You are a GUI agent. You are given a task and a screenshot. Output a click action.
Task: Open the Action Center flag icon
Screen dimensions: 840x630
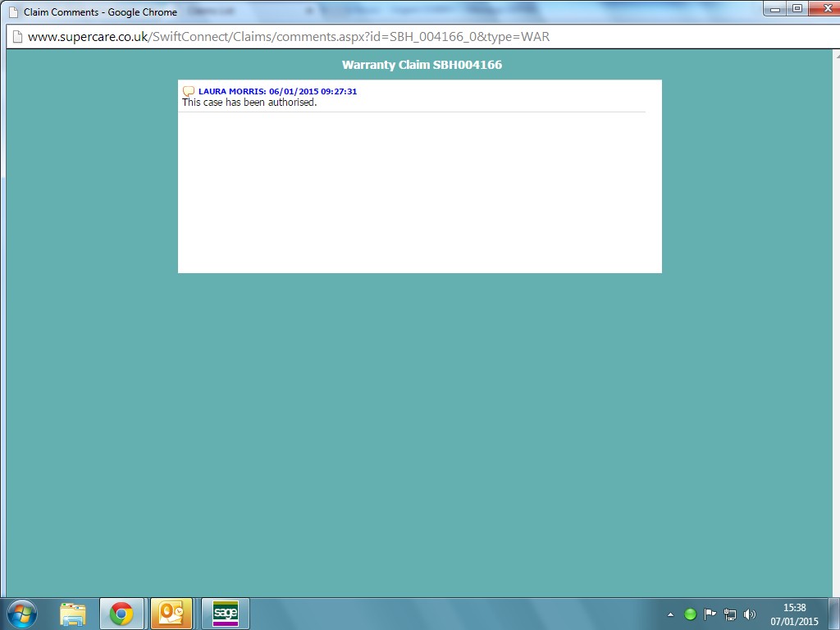click(x=710, y=614)
